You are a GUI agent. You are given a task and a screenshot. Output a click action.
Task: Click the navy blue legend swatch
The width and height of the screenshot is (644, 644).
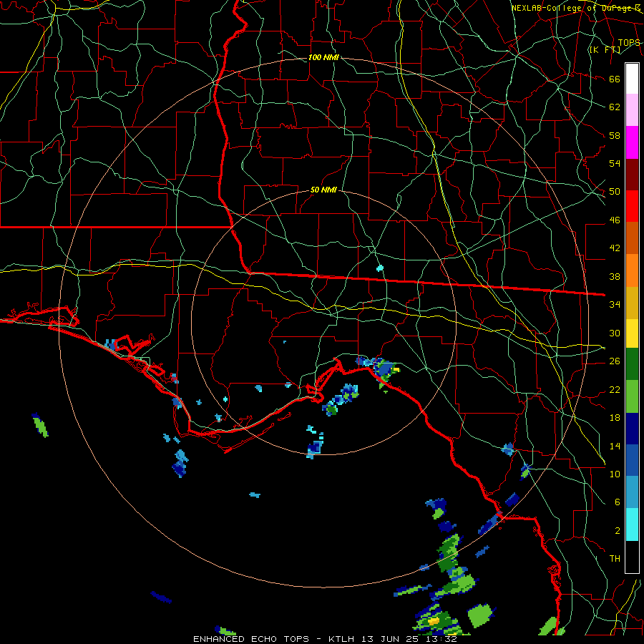pos(632,429)
